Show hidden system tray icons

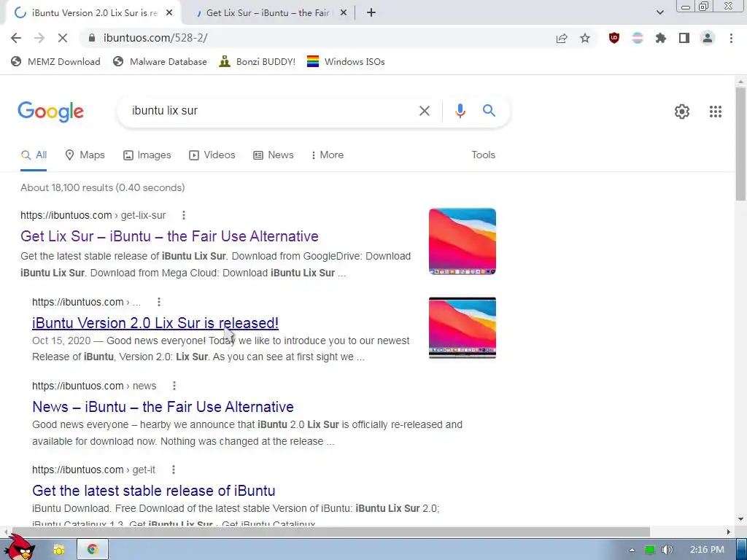632,550
